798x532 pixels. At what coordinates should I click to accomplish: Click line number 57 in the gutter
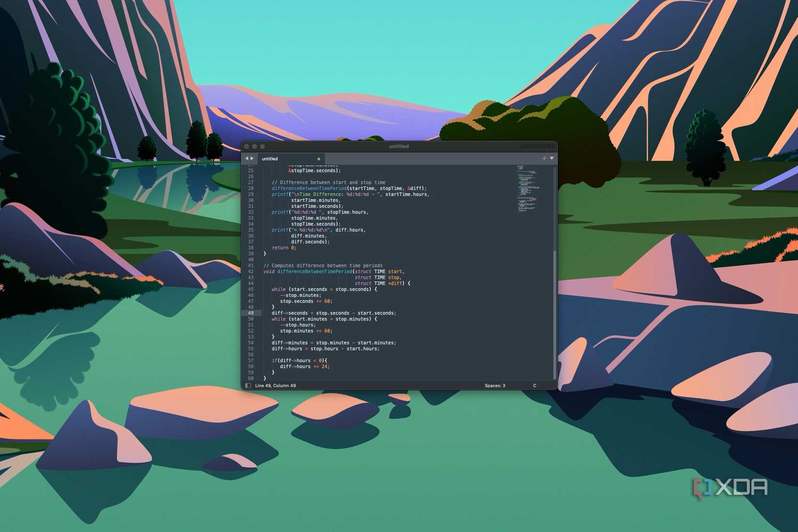click(x=251, y=360)
